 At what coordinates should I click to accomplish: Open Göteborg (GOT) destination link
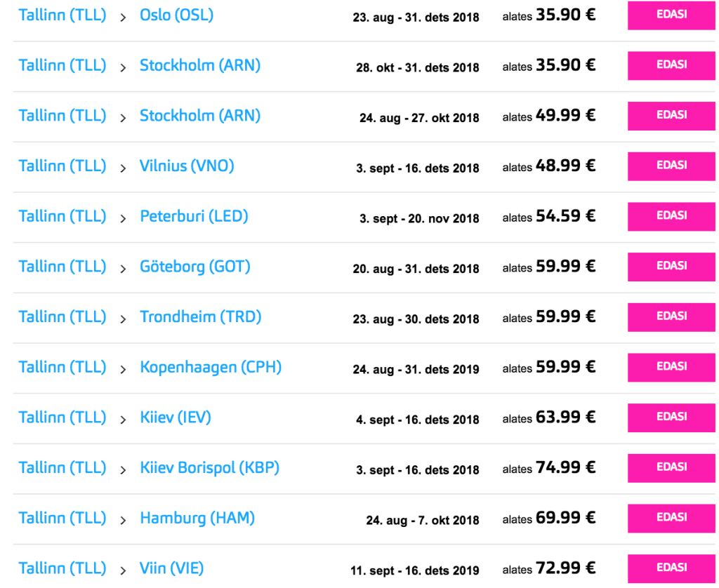click(x=194, y=267)
